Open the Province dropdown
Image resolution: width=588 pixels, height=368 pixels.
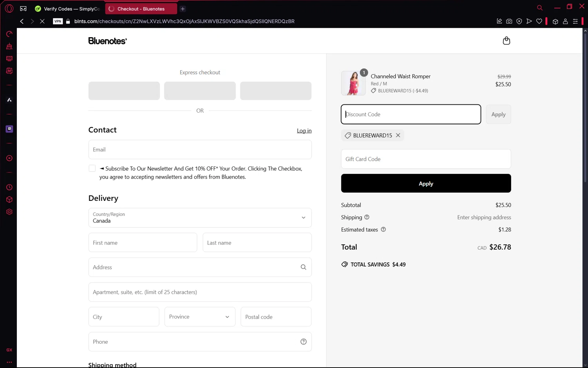tap(200, 317)
